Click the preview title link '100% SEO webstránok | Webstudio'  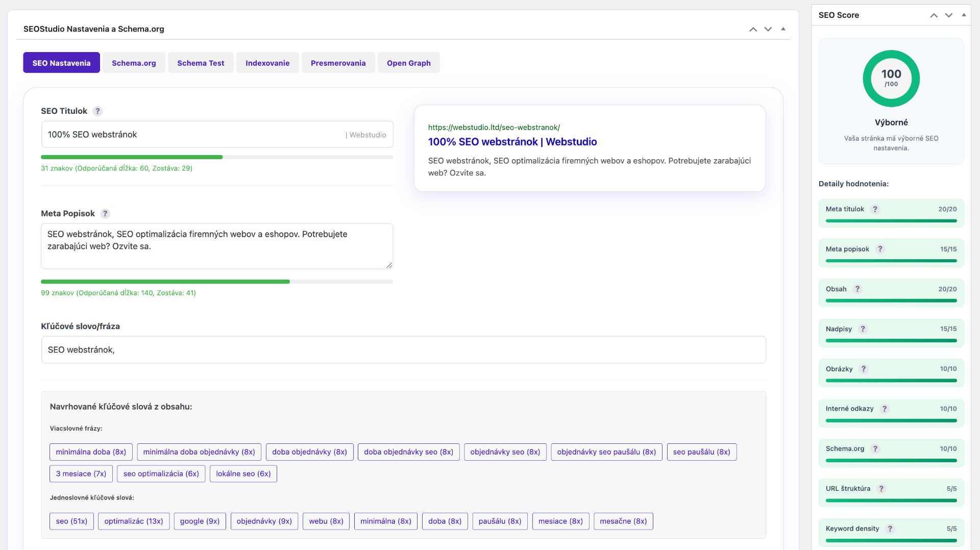tap(512, 142)
